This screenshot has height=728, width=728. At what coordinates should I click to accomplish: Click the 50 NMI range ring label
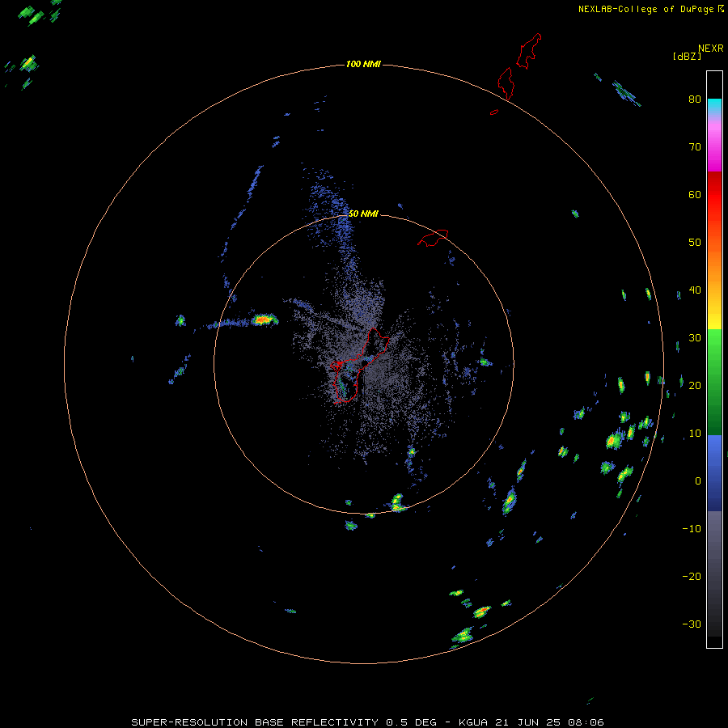point(363,214)
